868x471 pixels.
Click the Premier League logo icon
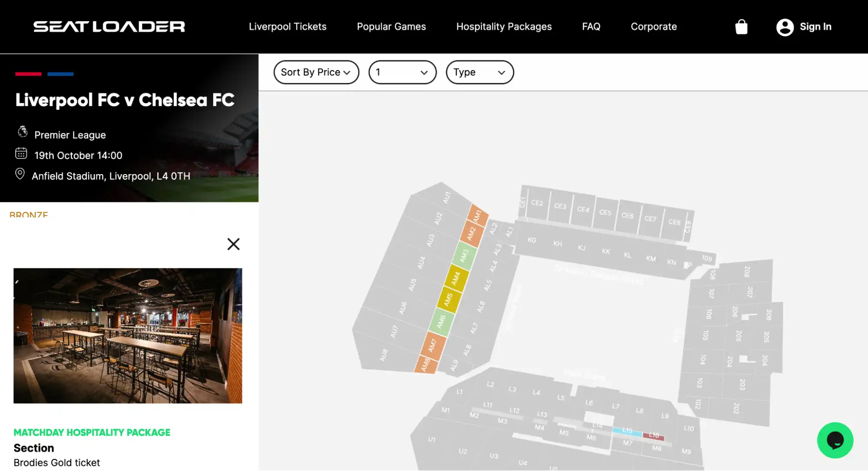pyautogui.click(x=22, y=132)
